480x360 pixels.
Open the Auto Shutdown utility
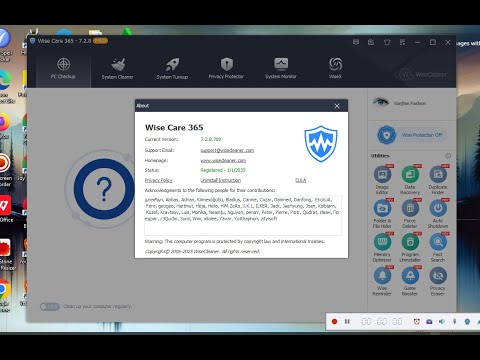438,213
